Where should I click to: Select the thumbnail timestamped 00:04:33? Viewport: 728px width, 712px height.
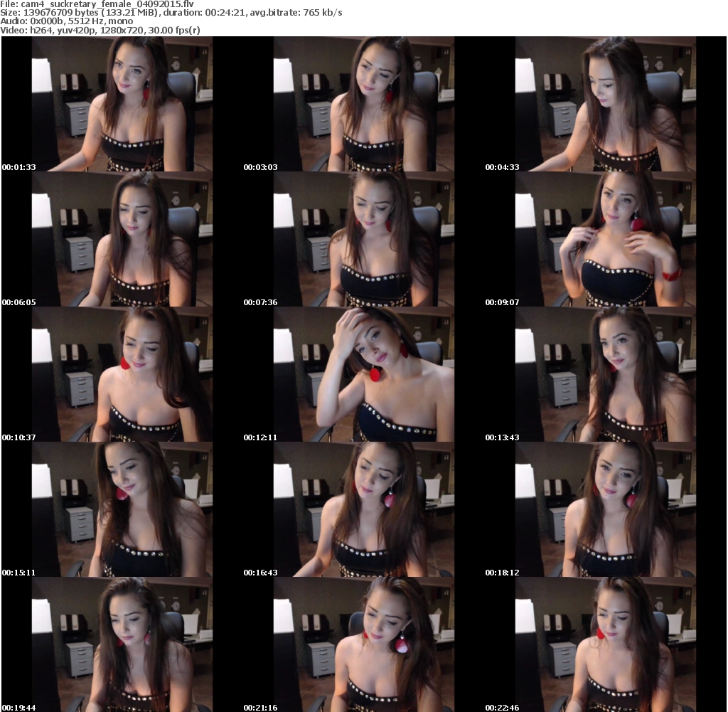pos(606,105)
